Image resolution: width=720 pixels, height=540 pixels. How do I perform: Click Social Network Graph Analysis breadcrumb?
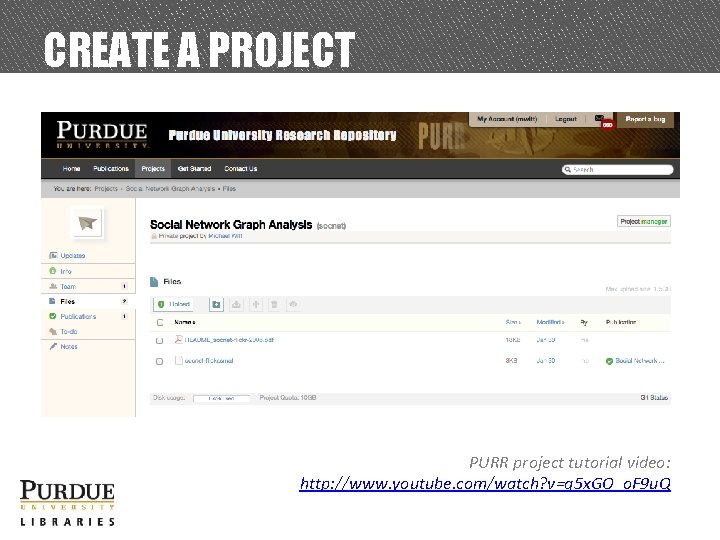click(x=170, y=188)
